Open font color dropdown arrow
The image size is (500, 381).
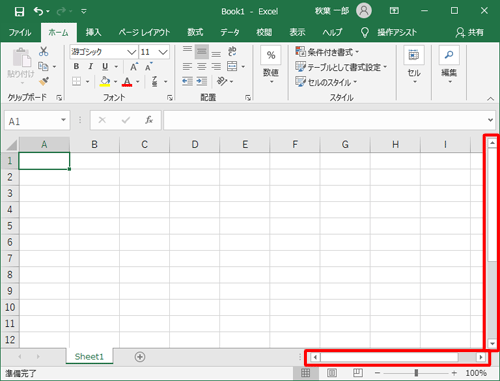138,81
